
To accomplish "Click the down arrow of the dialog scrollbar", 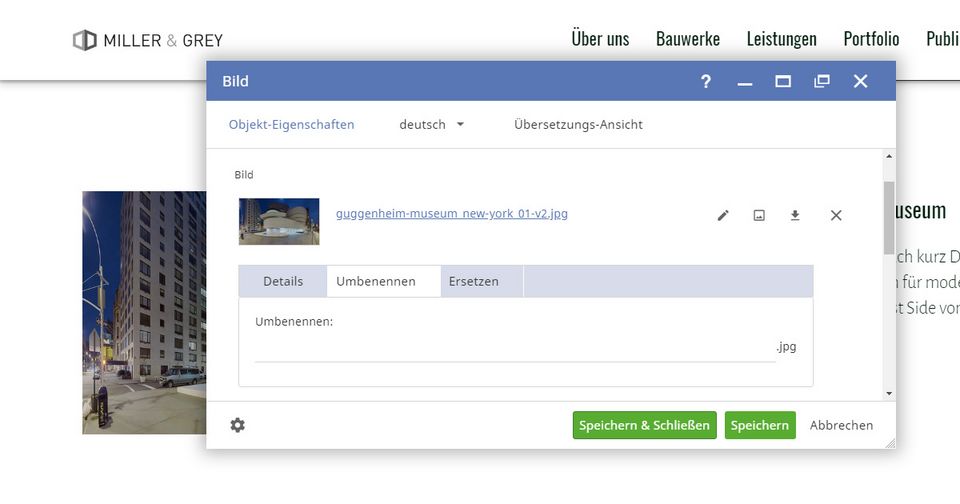I will [x=888, y=393].
